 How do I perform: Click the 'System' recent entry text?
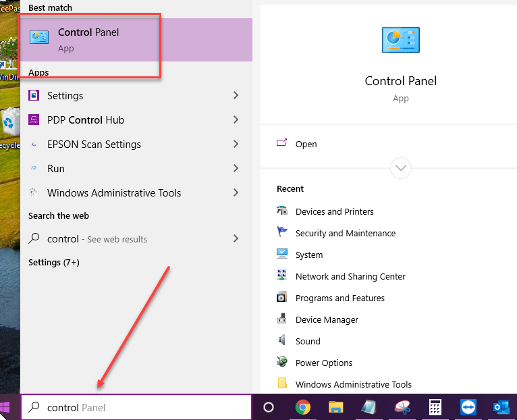tap(309, 255)
